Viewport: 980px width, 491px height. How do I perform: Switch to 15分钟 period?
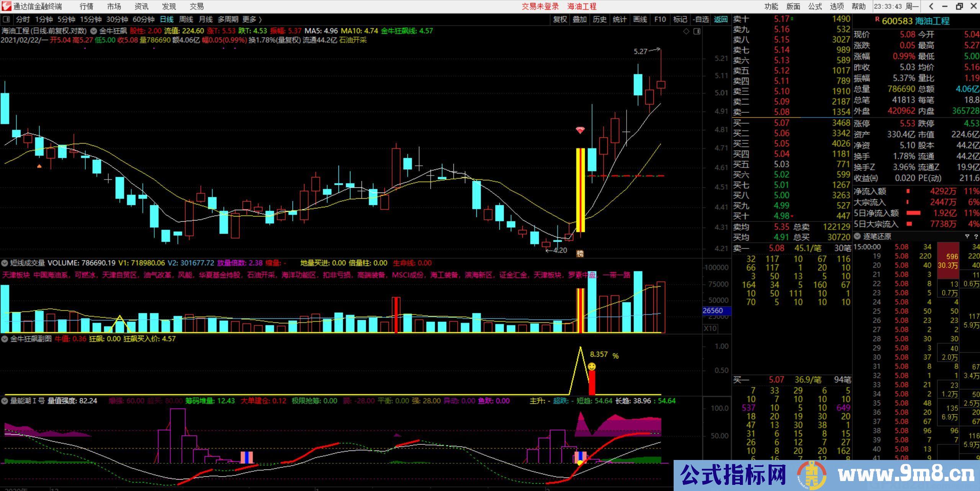[91, 20]
